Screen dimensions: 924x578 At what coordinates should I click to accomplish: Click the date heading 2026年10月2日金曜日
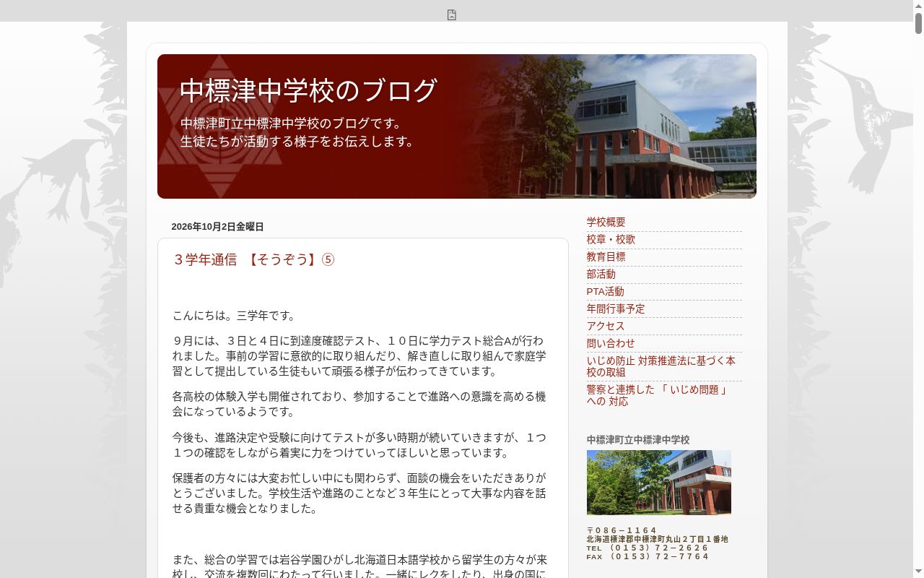[217, 227]
